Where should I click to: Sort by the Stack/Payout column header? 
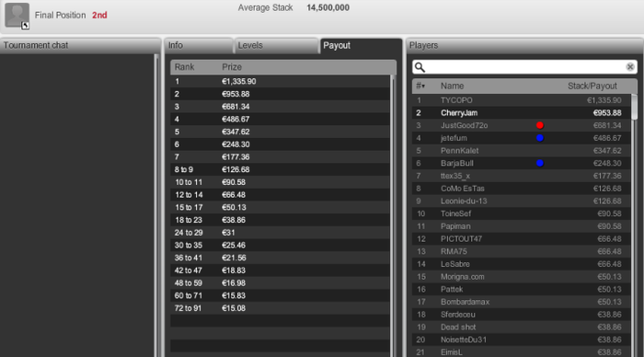coord(592,86)
